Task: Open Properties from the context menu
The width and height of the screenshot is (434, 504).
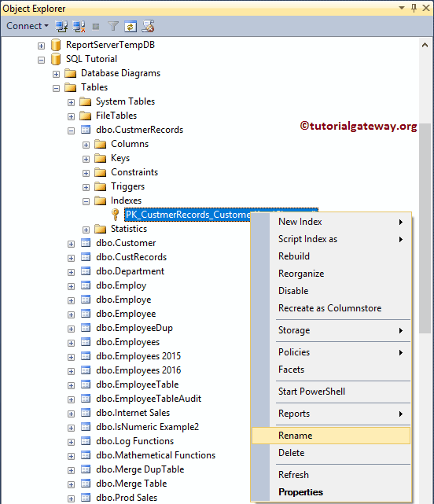Action: 331,492
